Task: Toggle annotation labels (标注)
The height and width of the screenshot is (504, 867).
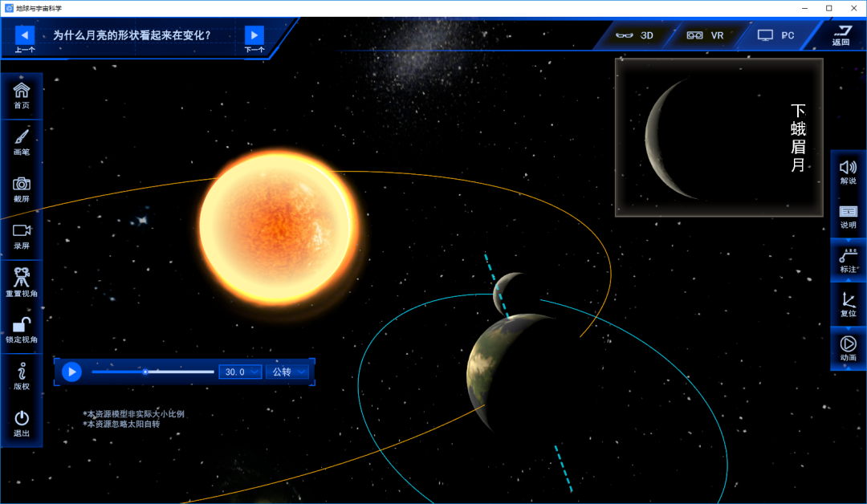Action: pos(849,260)
